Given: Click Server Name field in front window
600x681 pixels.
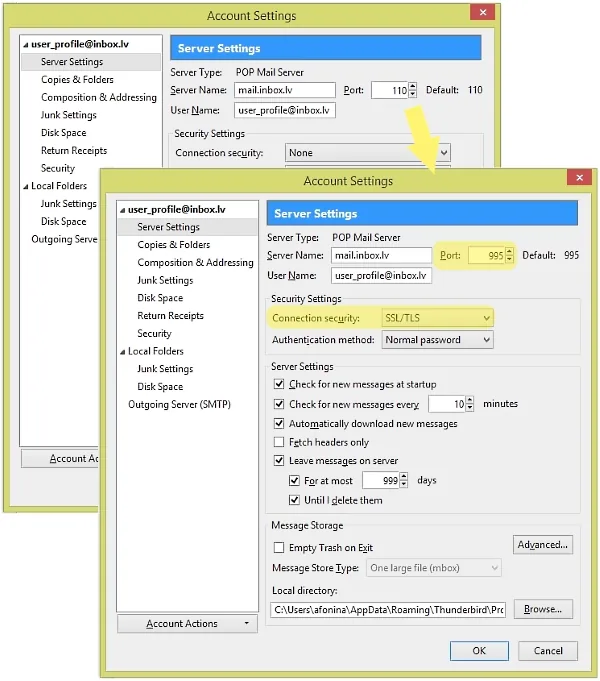Looking at the screenshot, I should (x=381, y=255).
